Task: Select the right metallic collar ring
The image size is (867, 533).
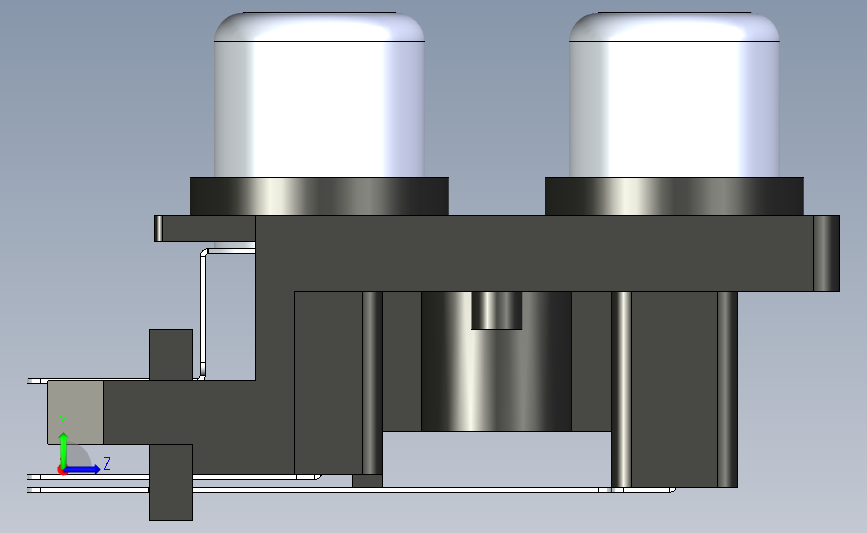Action: coord(675,196)
